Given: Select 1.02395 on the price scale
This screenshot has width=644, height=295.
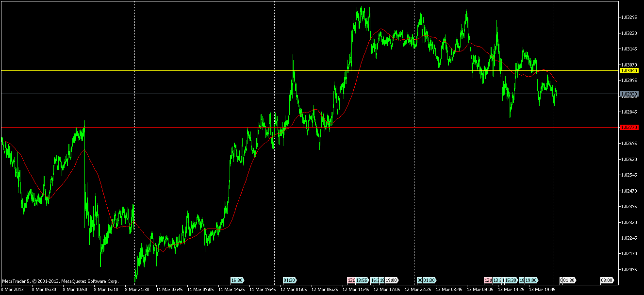Looking at the screenshot, I should (x=629, y=206).
